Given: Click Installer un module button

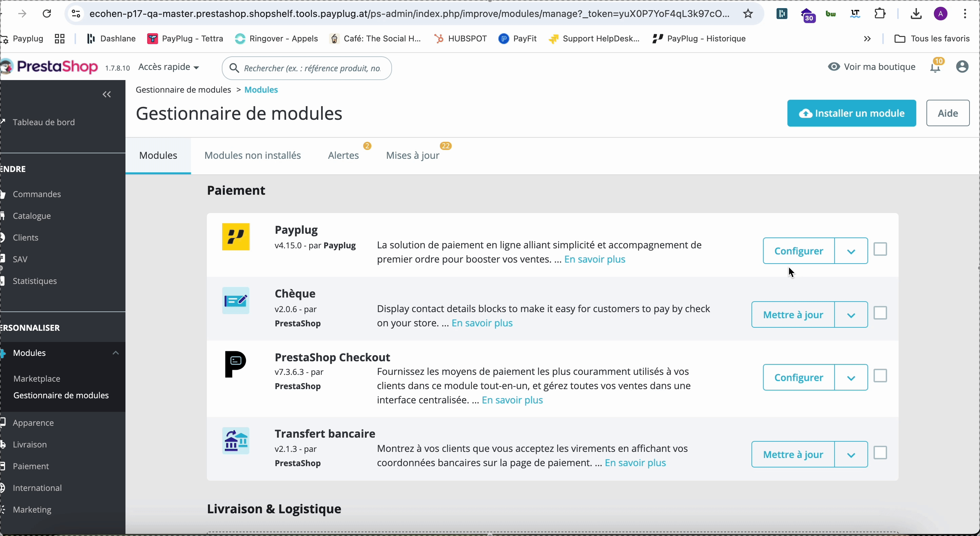Looking at the screenshot, I should pos(851,113).
